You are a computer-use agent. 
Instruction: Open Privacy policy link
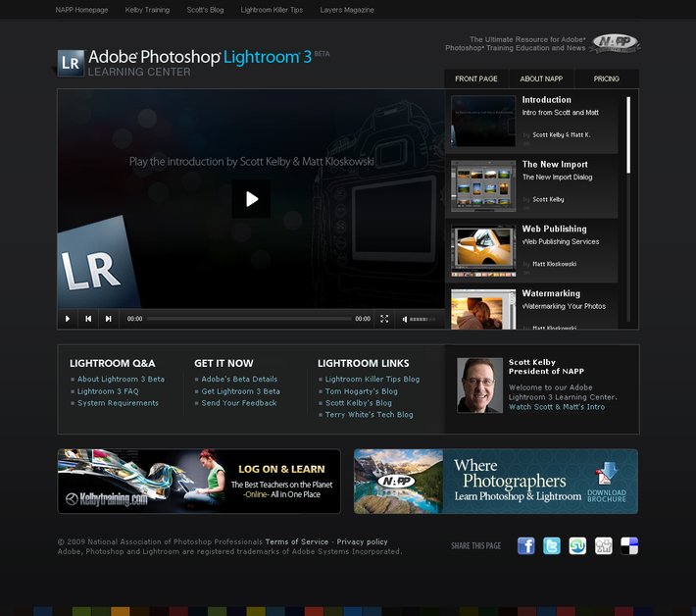click(x=362, y=541)
